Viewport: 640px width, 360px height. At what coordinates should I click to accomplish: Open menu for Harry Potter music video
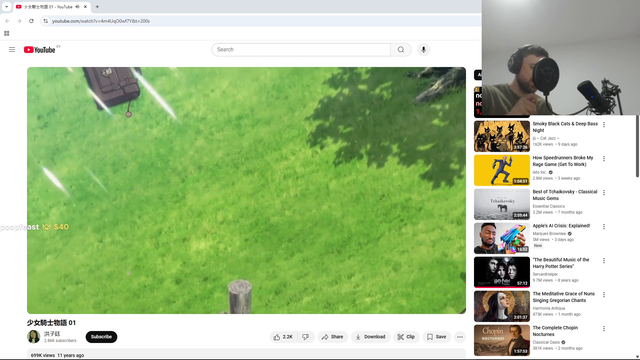(x=604, y=260)
